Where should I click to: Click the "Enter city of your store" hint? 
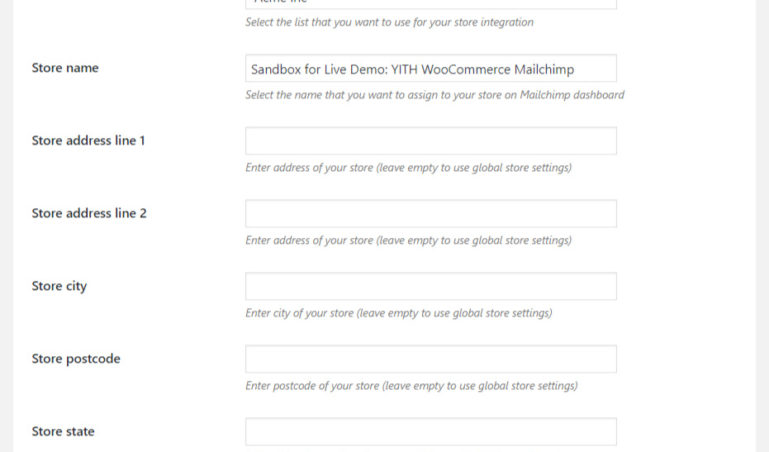coord(398,313)
